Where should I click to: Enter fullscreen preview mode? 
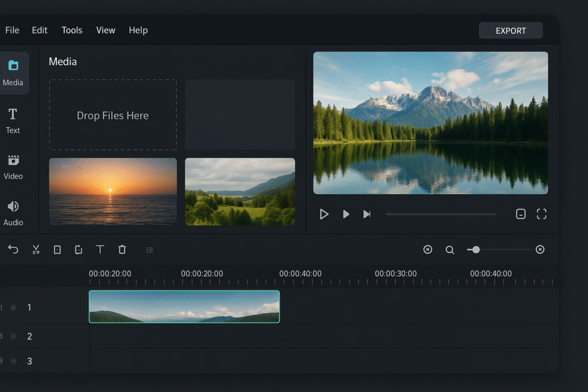541,214
